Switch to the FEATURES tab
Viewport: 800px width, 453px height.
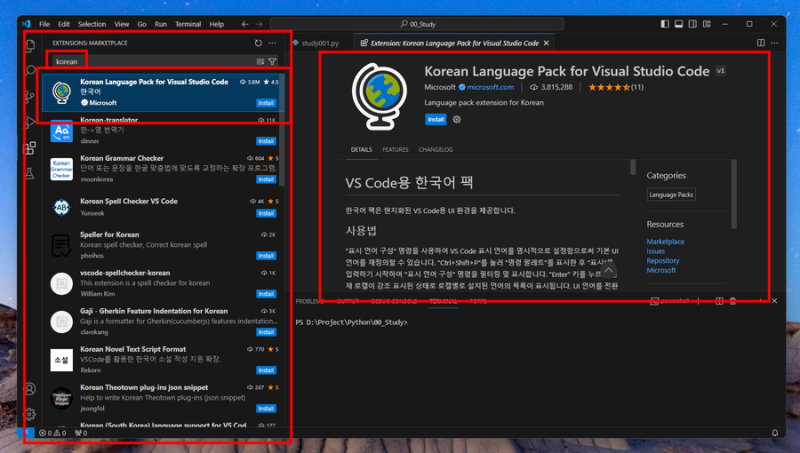click(395, 149)
